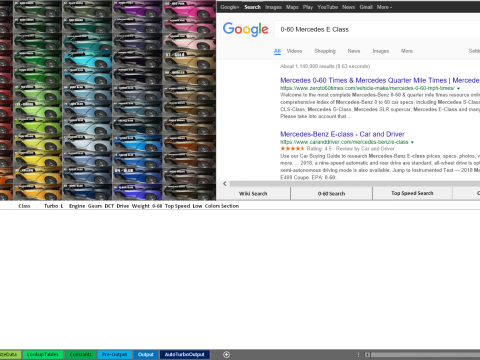Click the Gears column header
This screenshot has width=480, height=360.
pos(95,206)
